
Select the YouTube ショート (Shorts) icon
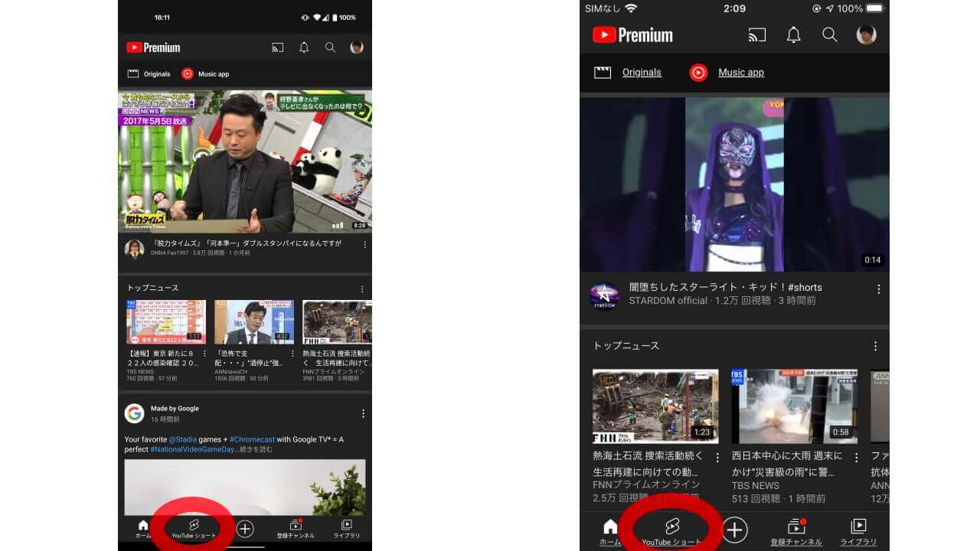(x=671, y=527)
